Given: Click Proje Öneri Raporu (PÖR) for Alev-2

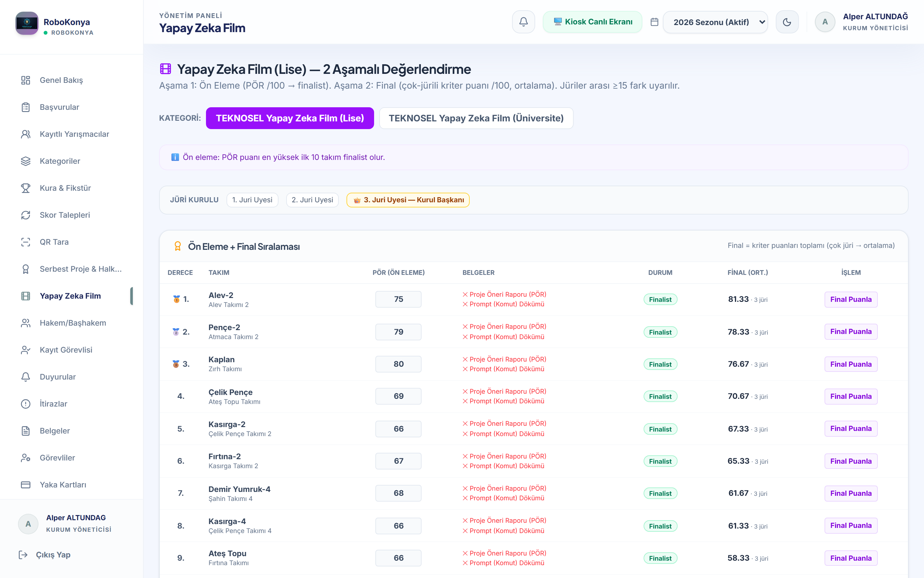Looking at the screenshot, I should click(x=504, y=294).
